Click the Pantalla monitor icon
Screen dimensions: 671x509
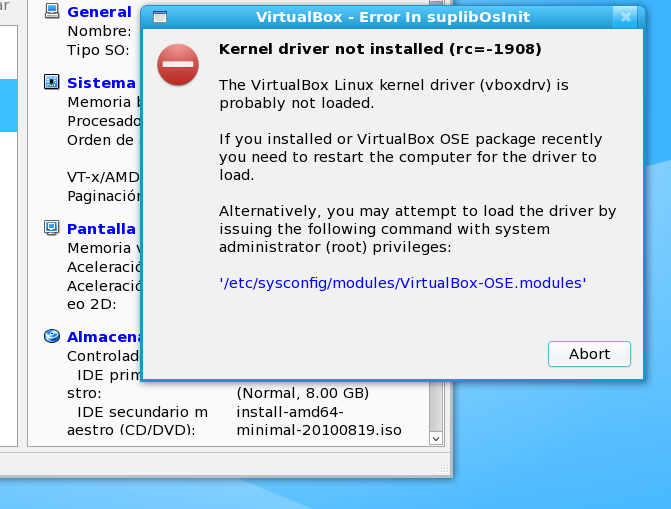(52, 228)
